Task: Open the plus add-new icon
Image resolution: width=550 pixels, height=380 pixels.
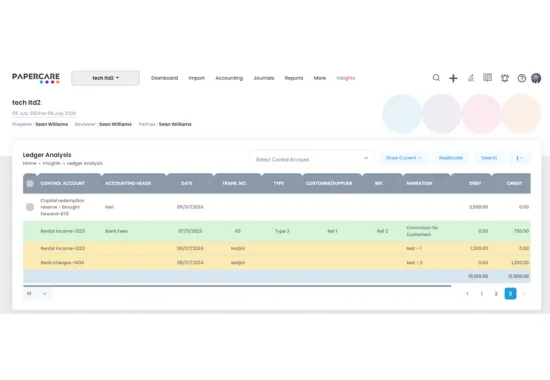Action: click(x=453, y=78)
